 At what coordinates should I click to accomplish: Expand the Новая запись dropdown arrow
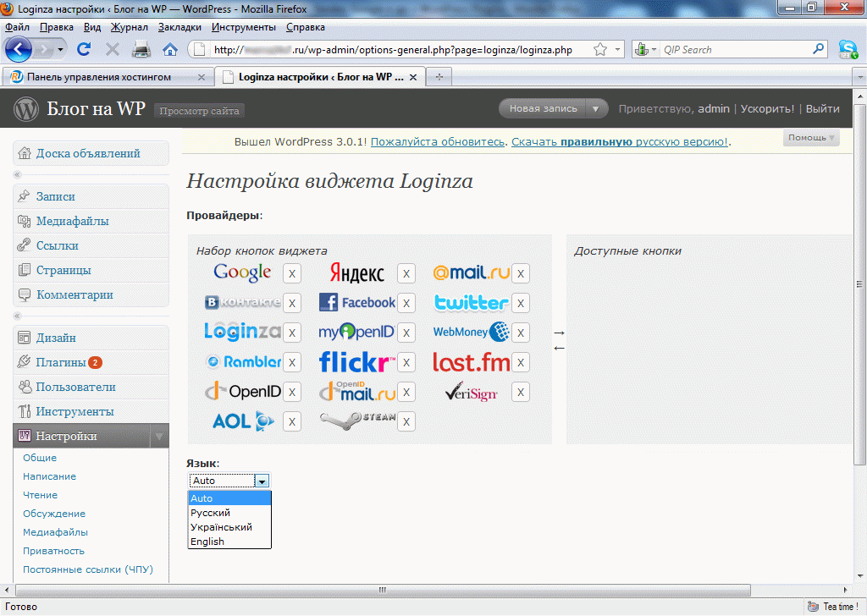(x=596, y=108)
